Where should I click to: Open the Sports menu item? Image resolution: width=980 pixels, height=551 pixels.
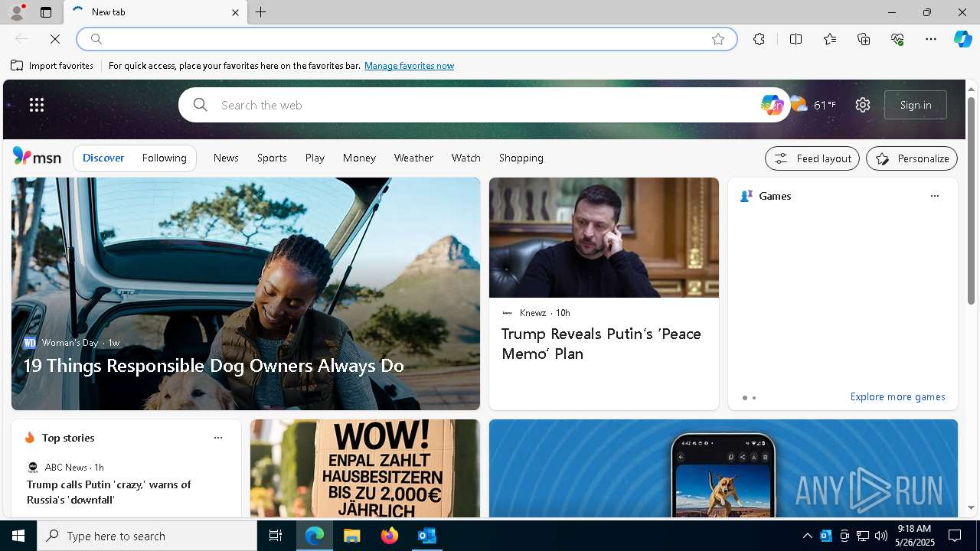pyautogui.click(x=272, y=158)
